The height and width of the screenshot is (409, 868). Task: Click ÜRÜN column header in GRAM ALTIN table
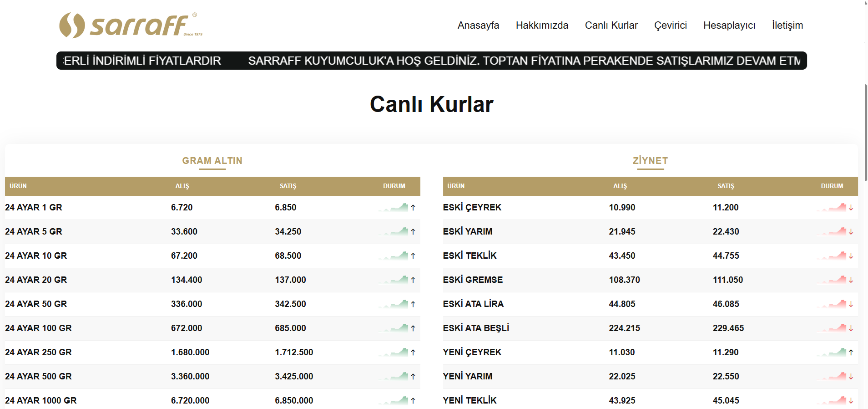tap(18, 186)
